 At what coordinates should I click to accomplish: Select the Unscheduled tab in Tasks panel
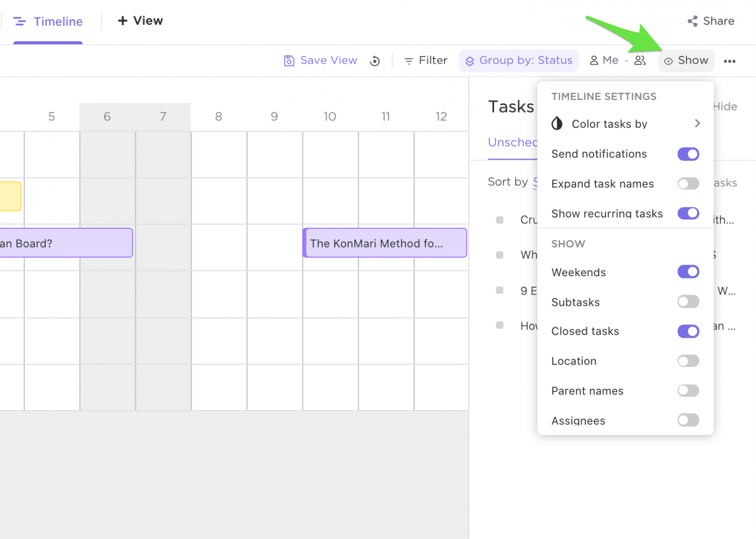(x=512, y=142)
